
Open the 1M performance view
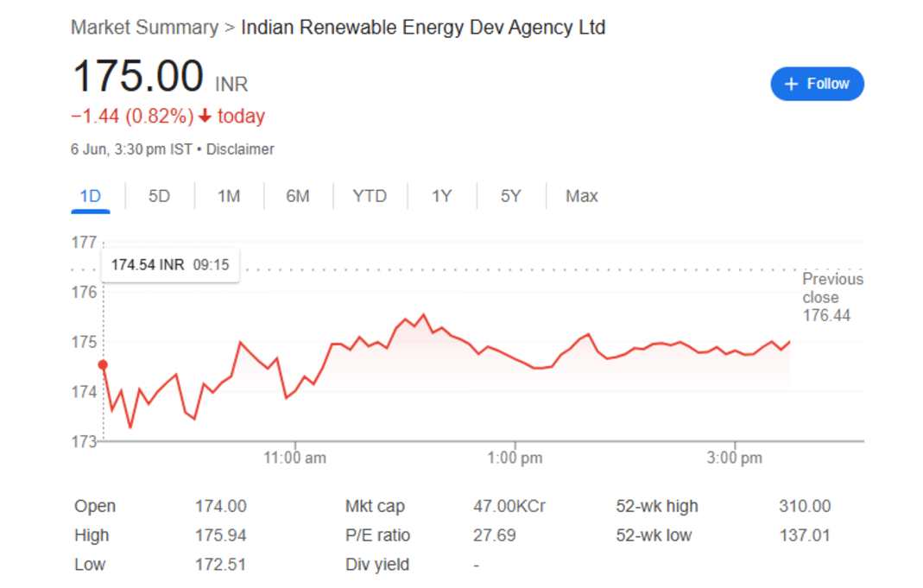(229, 196)
